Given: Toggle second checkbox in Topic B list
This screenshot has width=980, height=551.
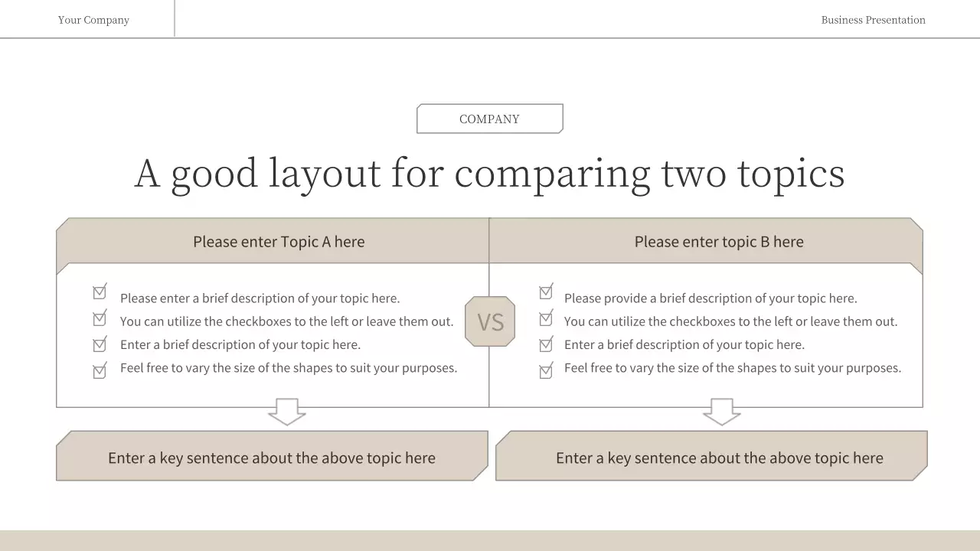Looking at the screenshot, I should point(546,318).
